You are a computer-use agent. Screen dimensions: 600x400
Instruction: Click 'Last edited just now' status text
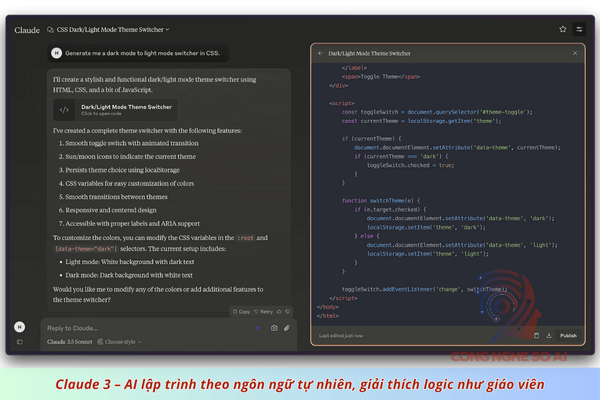click(x=341, y=336)
